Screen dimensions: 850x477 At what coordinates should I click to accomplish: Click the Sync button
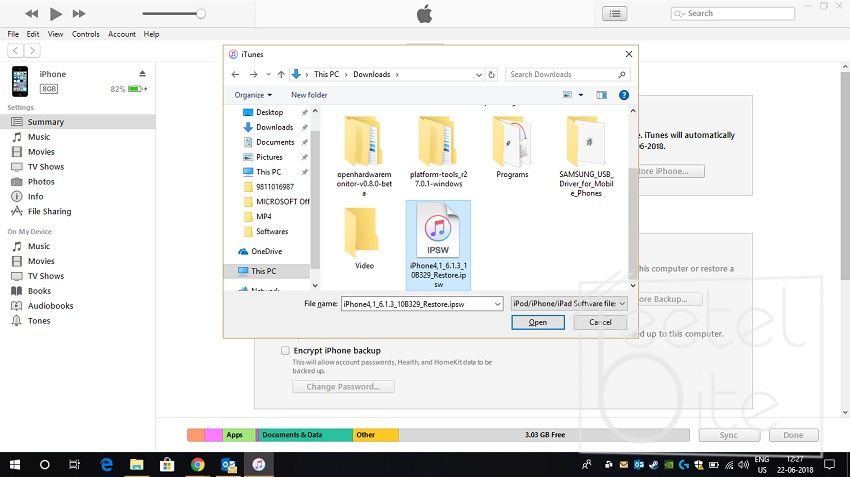(728, 435)
